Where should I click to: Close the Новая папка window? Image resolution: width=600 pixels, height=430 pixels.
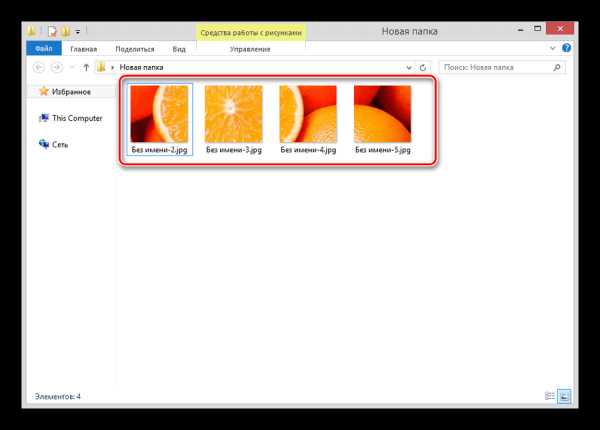[560, 28]
